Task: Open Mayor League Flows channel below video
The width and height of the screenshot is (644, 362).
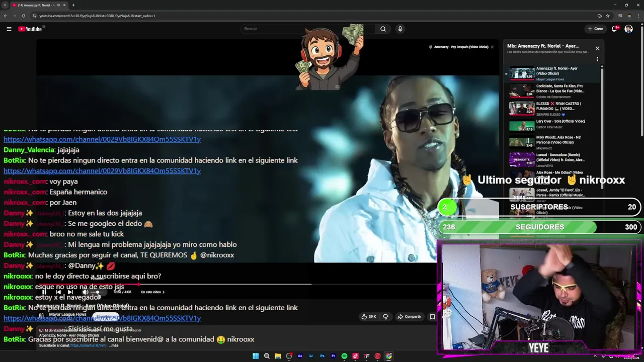Action: pyautogui.click(x=67, y=314)
